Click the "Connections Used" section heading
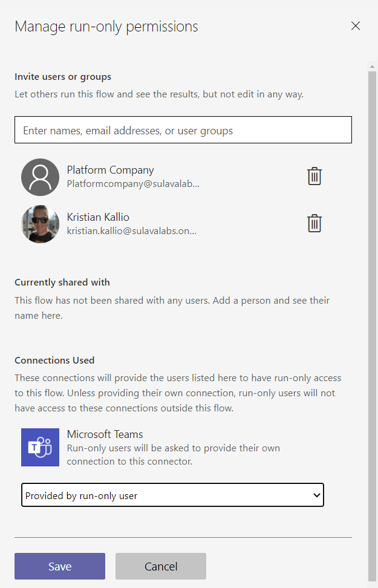The image size is (378, 588). click(x=54, y=360)
